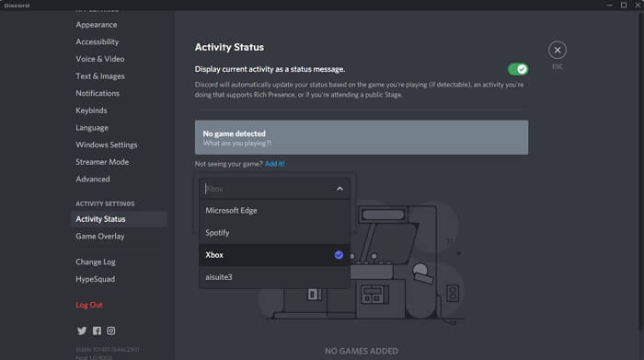Go to Keybinds settings
Viewport: 644px width, 360px height.
point(91,110)
